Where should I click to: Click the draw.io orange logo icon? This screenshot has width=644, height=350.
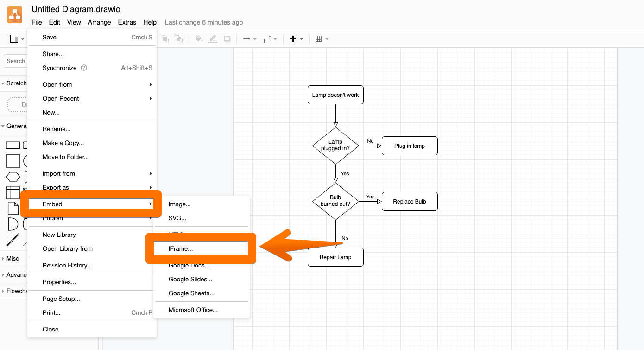tap(15, 15)
